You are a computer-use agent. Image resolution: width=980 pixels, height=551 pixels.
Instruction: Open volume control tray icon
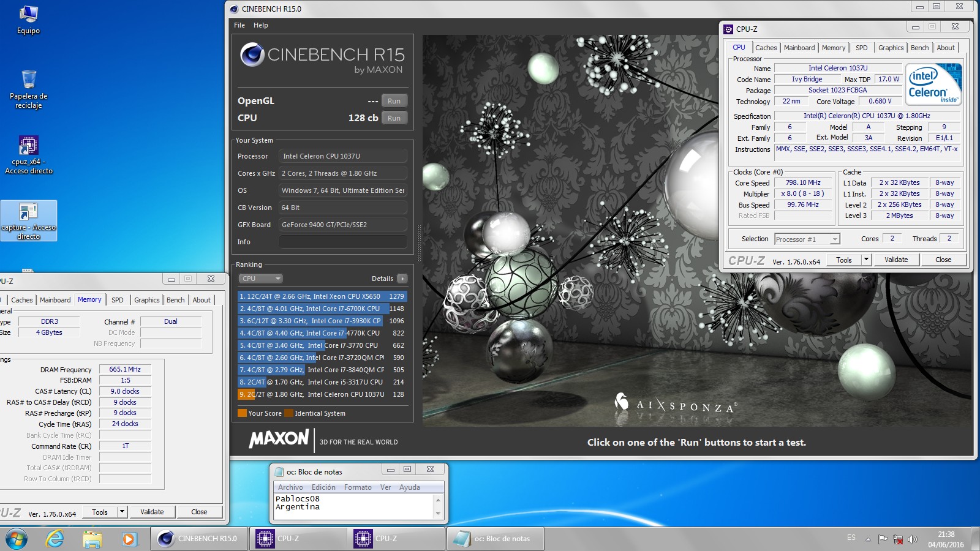913,539
